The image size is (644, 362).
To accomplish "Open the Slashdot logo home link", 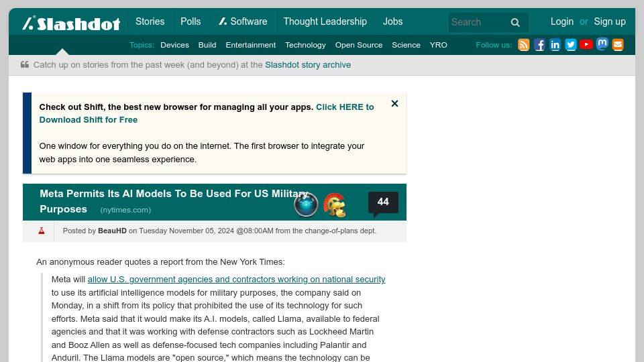I will click(x=71, y=23).
